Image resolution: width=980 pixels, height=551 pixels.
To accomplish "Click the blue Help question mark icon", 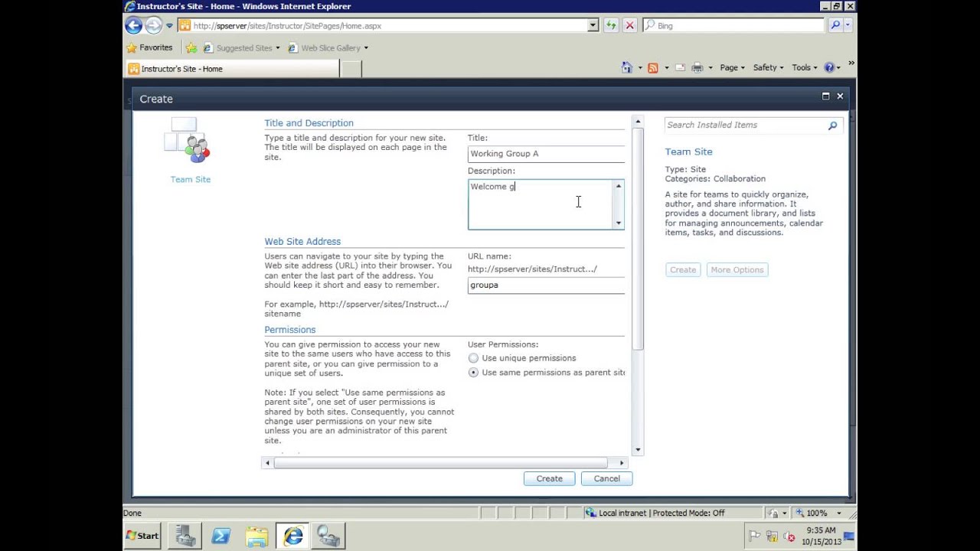I will pyautogui.click(x=829, y=67).
